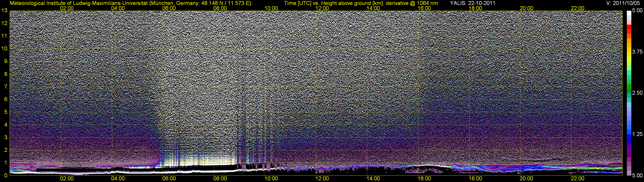Click the 22:00 label on the upper time axis
Viewport: 644px width, 182px height.
[x=578, y=8]
